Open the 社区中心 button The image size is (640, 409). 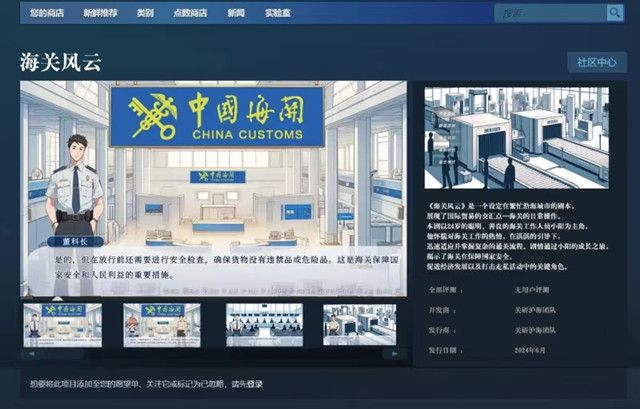(597, 62)
